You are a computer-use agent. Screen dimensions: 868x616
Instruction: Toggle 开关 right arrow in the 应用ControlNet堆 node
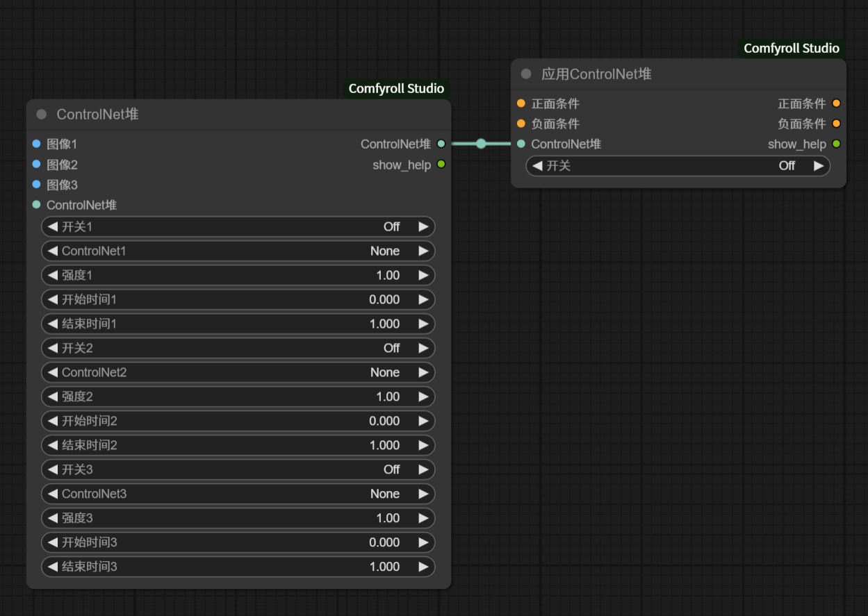[x=819, y=165]
